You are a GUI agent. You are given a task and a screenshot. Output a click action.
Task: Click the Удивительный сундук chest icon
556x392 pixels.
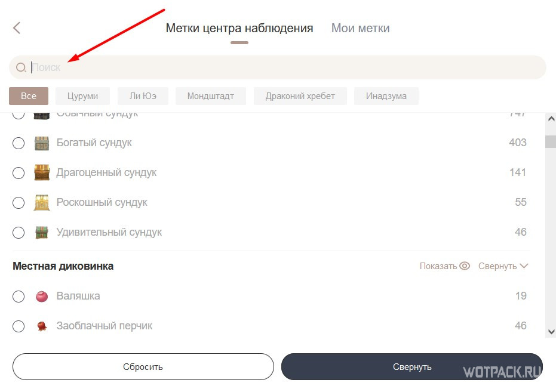click(41, 232)
